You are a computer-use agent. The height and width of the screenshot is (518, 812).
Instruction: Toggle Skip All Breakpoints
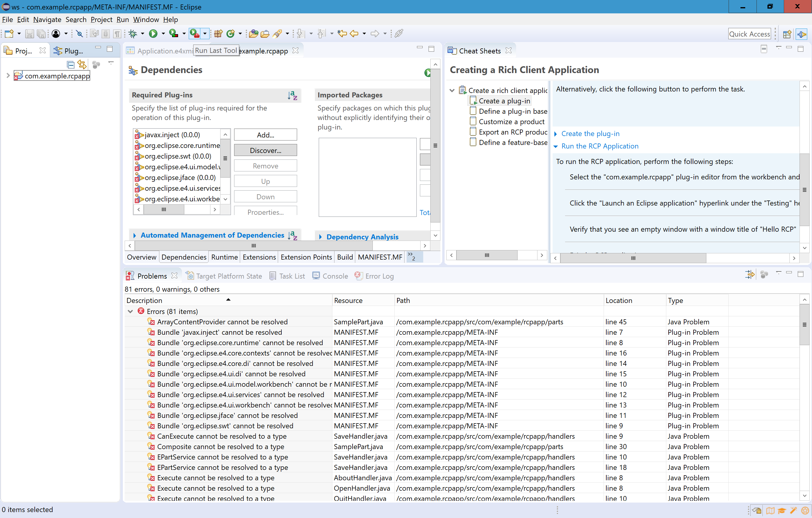pos(79,33)
